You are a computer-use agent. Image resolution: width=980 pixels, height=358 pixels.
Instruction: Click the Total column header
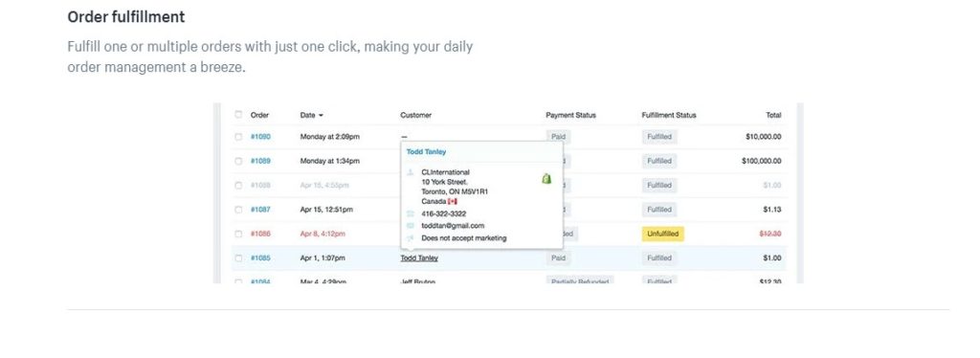(773, 115)
